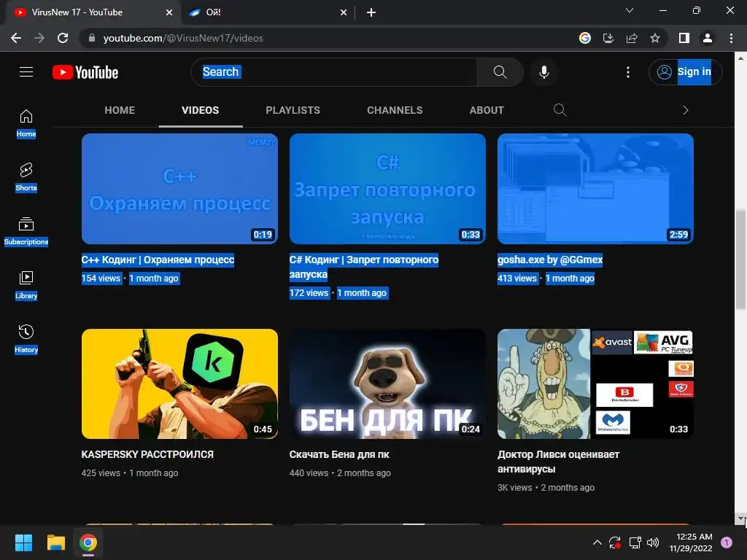Switch to the PLAYLISTS tab

pos(293,111)
